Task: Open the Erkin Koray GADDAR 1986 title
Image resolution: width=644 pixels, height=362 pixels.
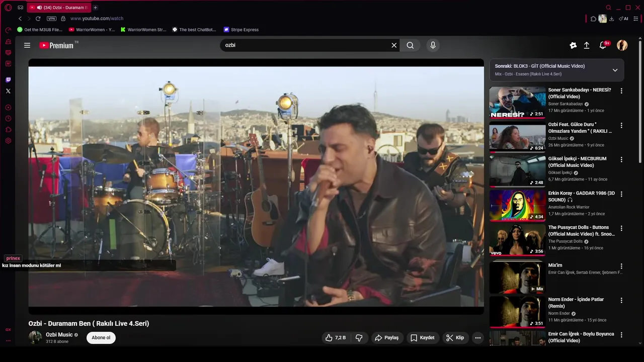Action: point(582,197)
